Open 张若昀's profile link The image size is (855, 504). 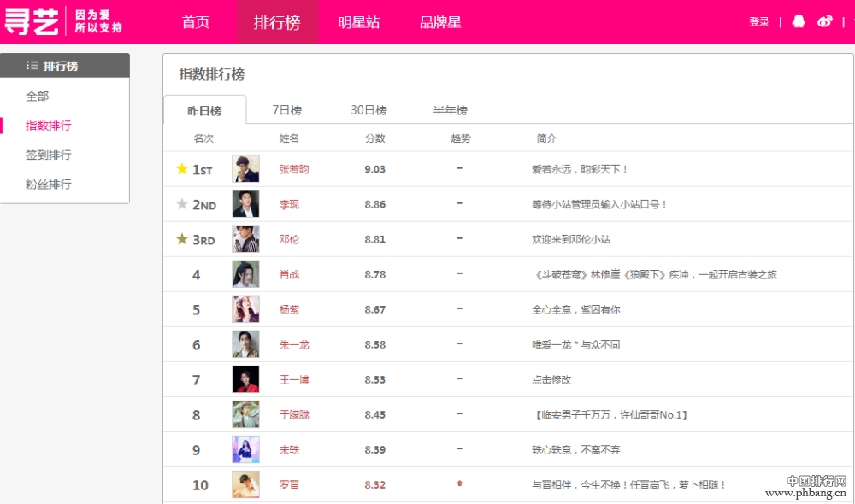(x=294, y=168)
